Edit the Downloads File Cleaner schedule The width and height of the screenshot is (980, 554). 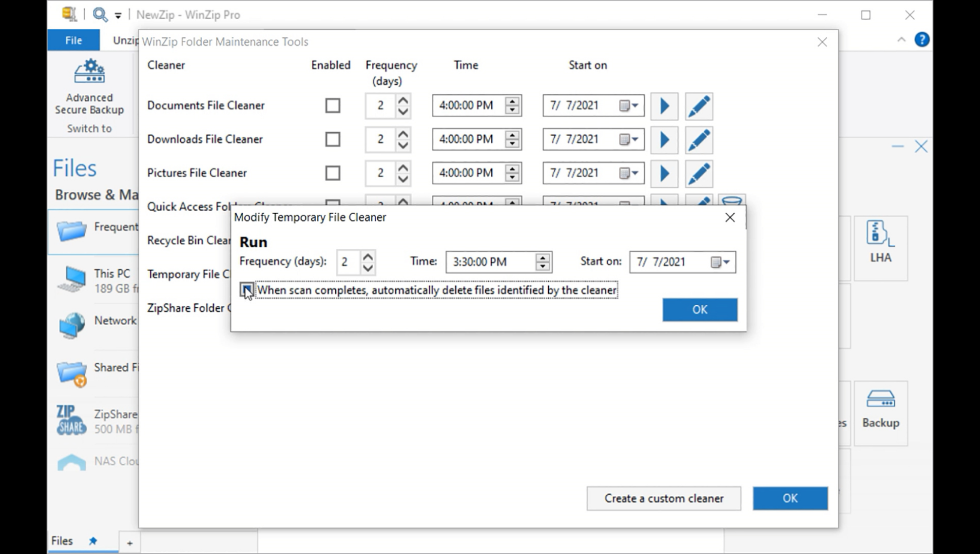[x=699, y=140]
